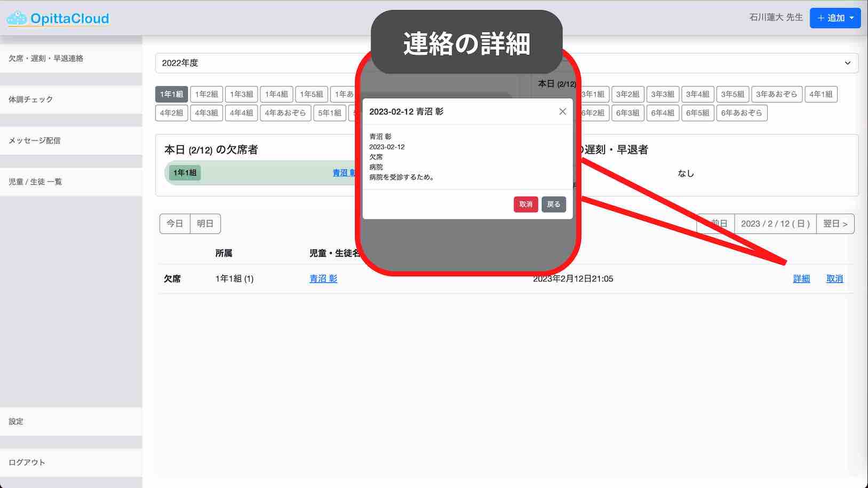Click the 戻る button in the dialog

click(x=553, y=204)
